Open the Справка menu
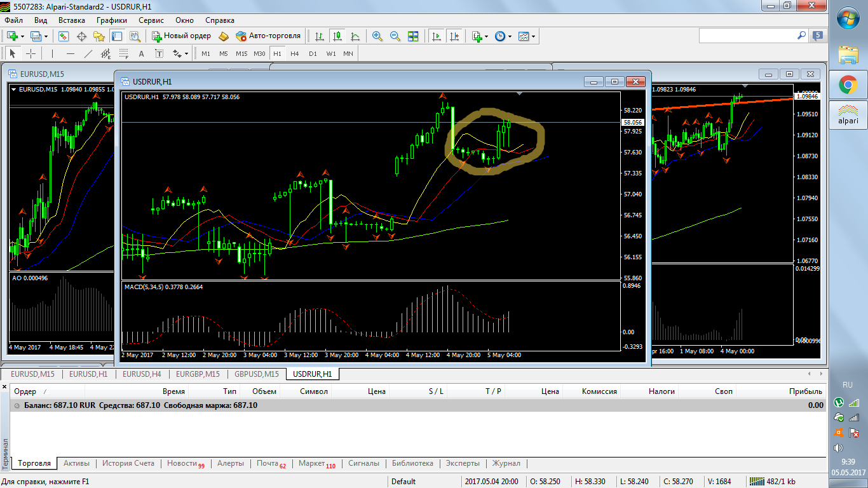The width and height of the screenshot is (868, 488). click(220, 20)
